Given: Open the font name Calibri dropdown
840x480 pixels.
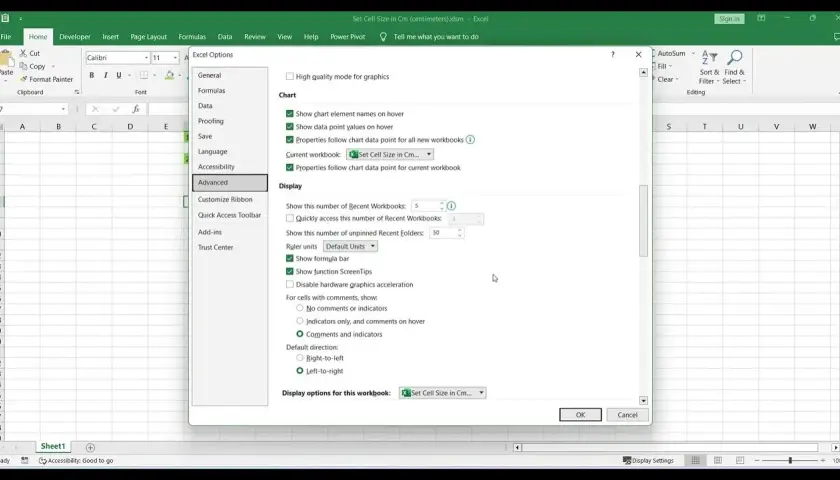Looking at the screenshot, I should 146,58.
